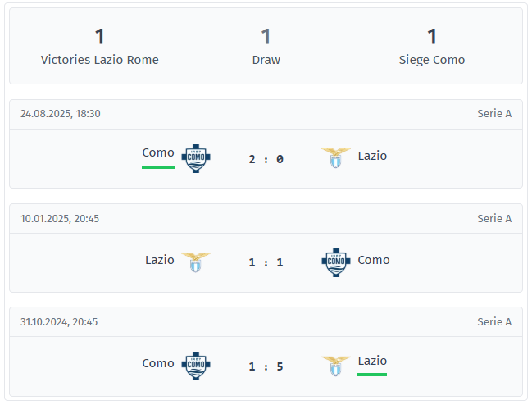Open the 2 : 0 match score
The image size is (532, 405).
266,159
